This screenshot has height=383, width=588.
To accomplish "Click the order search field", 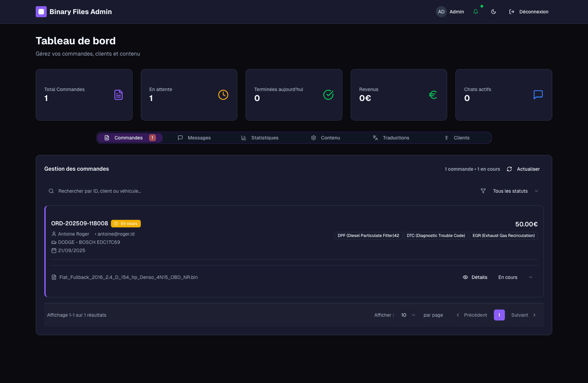I will (260, 191).
